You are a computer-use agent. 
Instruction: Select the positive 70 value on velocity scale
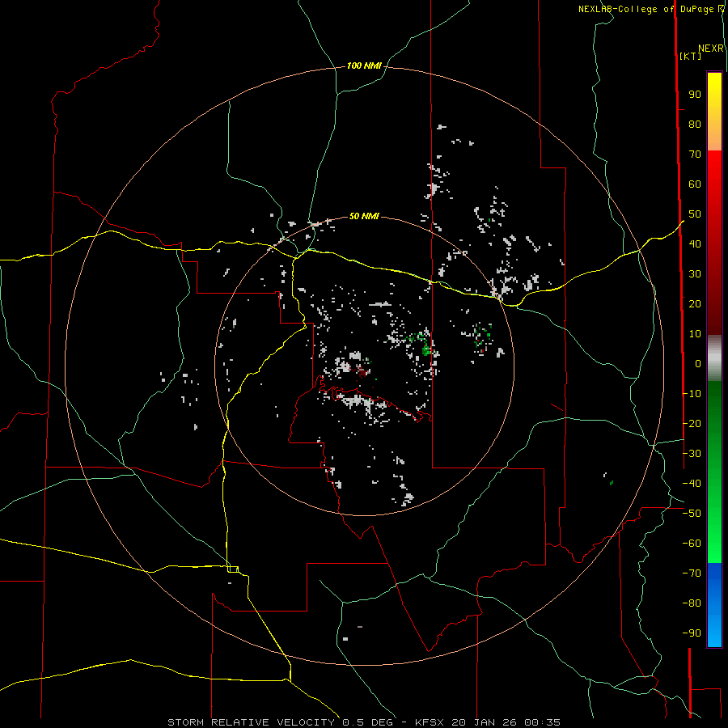tap(695, 154)
